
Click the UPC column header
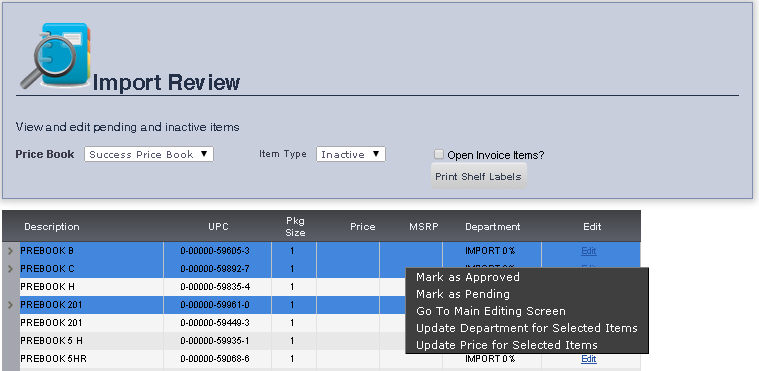click(x=218, y=226)
